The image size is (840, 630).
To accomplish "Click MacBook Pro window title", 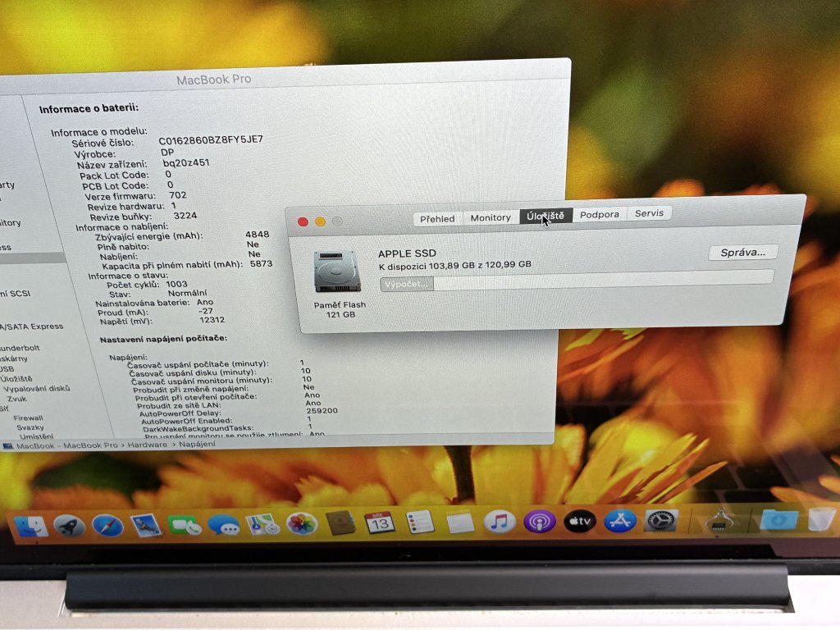I will 214,80.
